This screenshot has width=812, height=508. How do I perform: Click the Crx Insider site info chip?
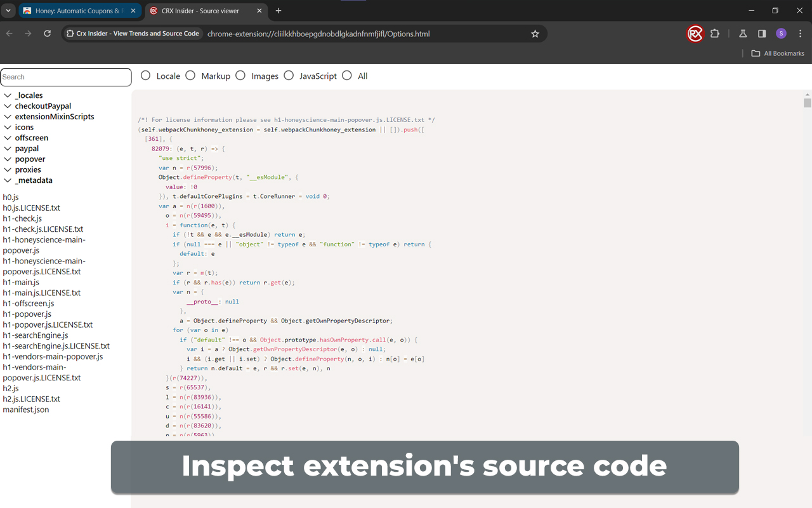click(x=133, y=34)
